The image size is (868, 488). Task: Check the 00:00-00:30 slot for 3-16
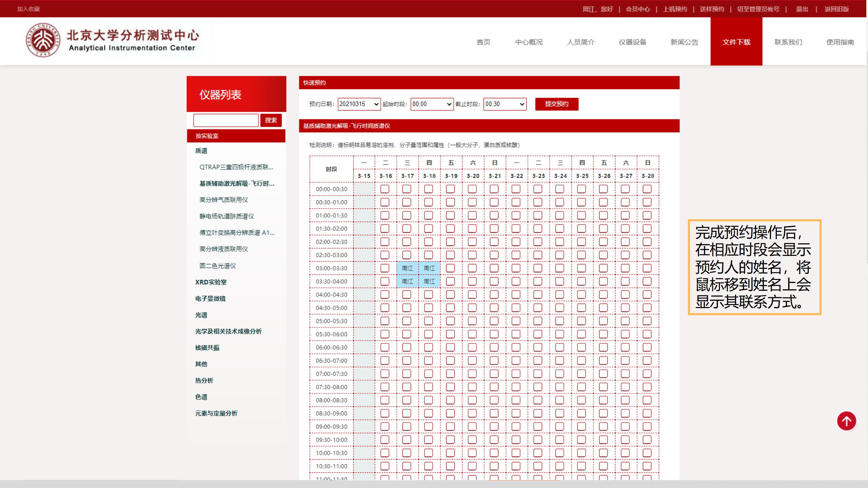(x=385, y=189)
